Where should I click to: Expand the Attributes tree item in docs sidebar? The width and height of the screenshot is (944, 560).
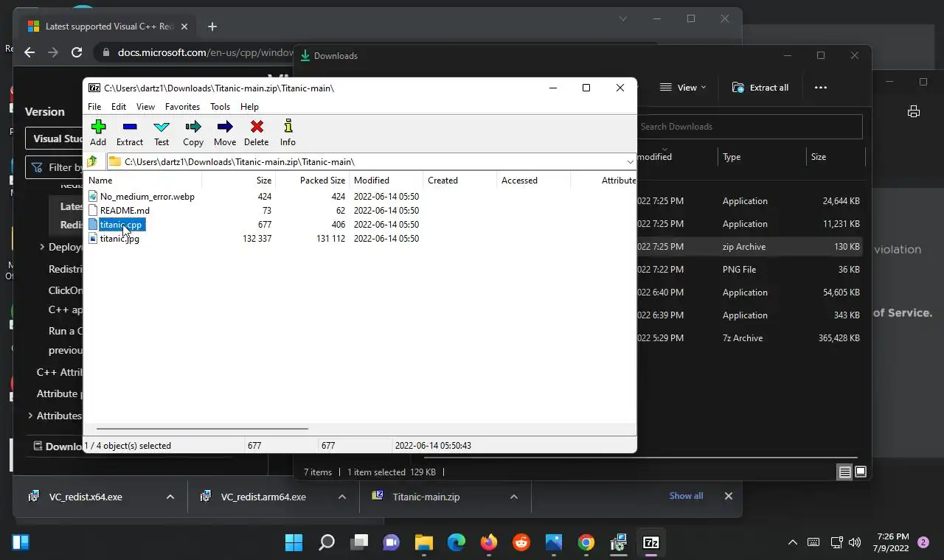[30, 416]
